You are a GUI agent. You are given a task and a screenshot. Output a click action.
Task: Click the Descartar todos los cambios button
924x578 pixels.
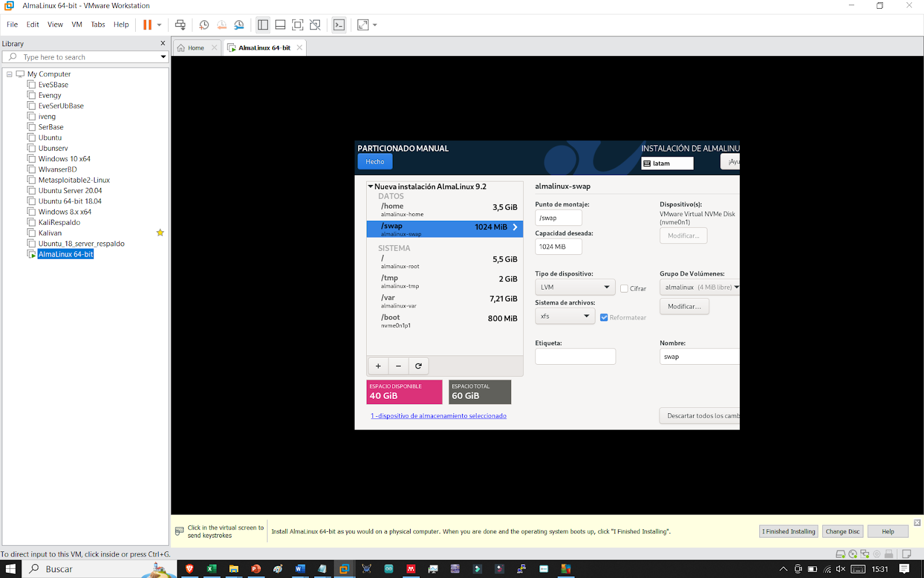click(x=700, y=416)
